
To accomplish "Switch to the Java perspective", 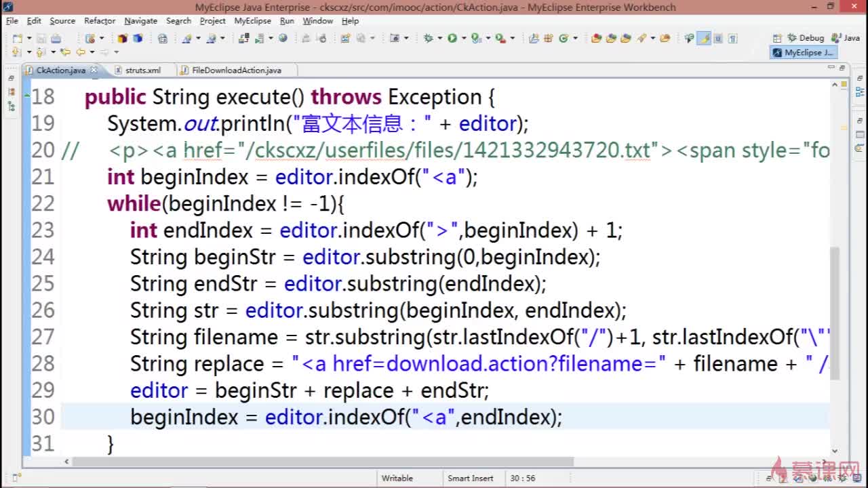I will pyautogui.click(x=846, y=38).
